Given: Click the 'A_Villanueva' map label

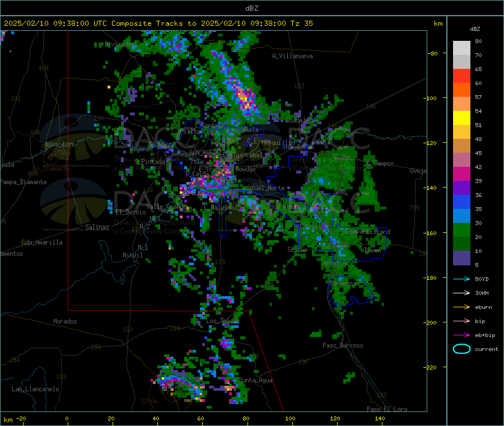Looking at the screenshot, I should pos(292,56).
